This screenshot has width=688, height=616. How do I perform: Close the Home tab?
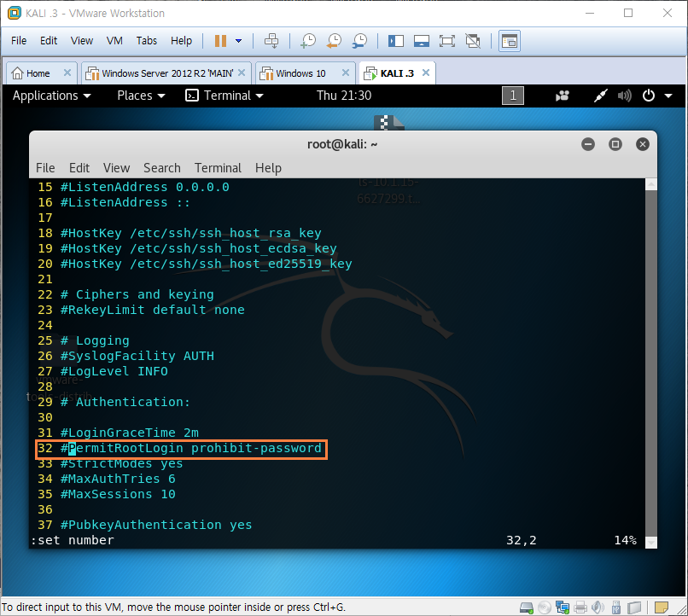point(67,73)
